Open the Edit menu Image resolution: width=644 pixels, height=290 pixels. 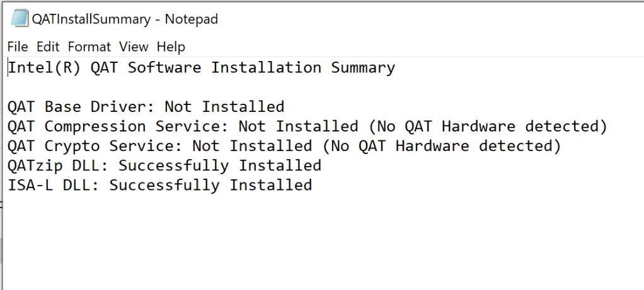(48, 47)
